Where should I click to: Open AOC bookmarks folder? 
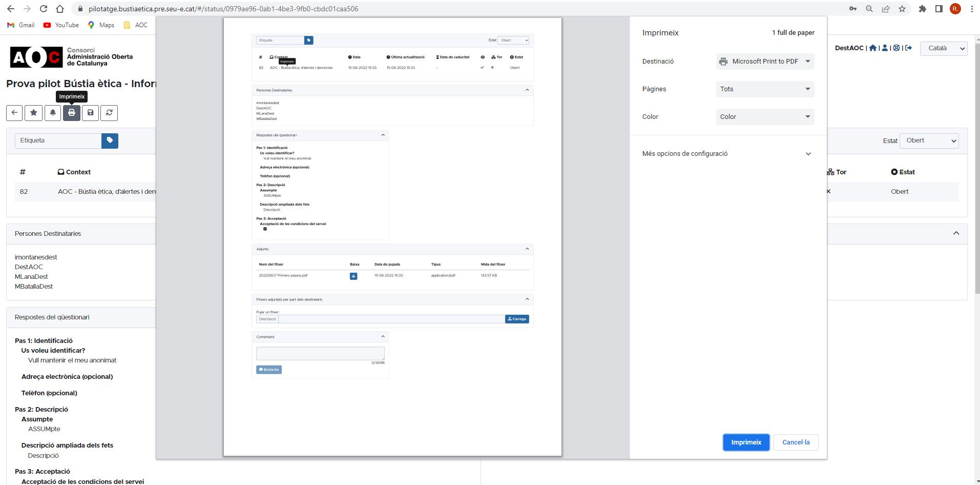136,25
